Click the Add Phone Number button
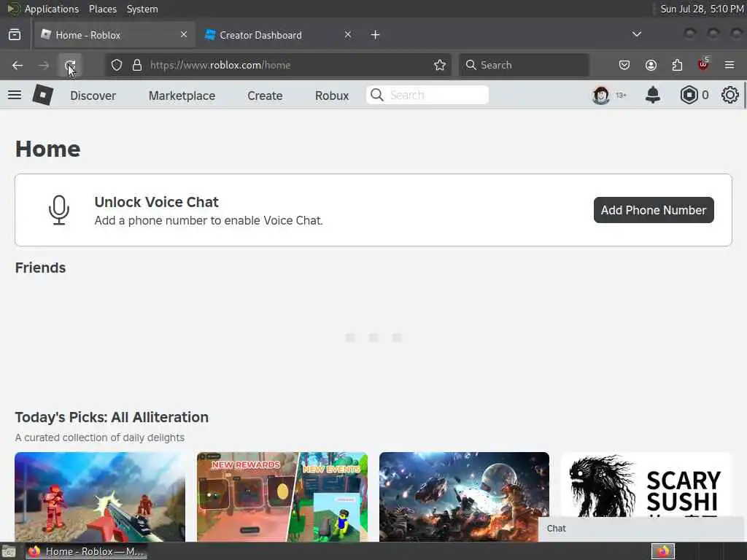The height and width of the screenshot is (560, 747). [654, 210]
